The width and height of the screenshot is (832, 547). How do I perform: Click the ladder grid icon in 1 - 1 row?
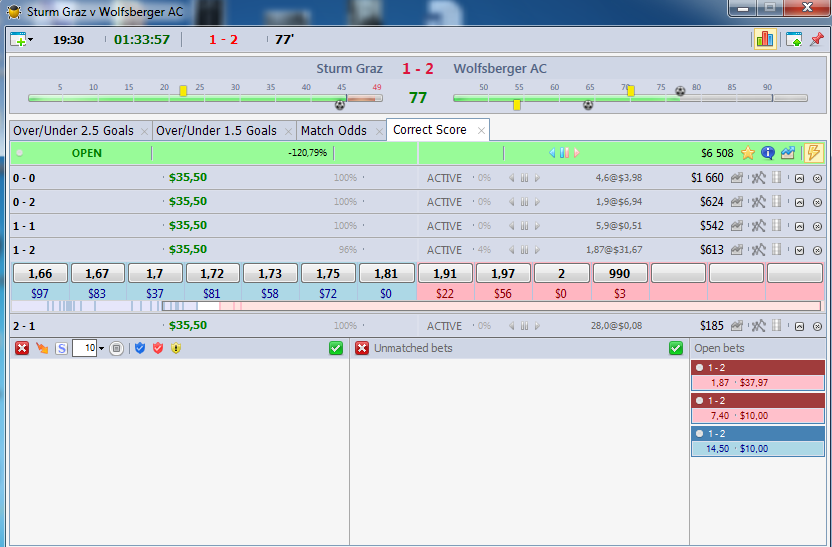click(x=776, y=225)
